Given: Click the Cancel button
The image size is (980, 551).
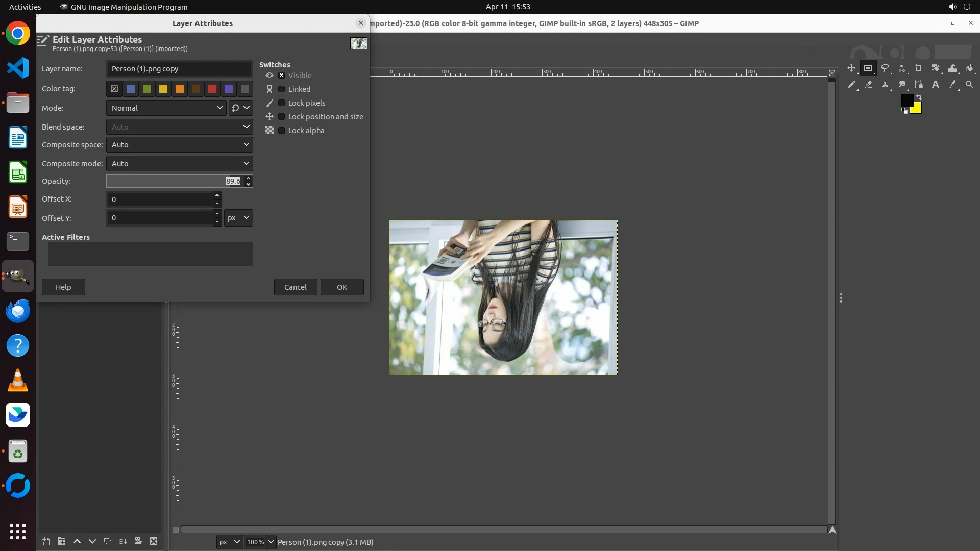Looking at the screenshot, I should [x=295, y=287].
